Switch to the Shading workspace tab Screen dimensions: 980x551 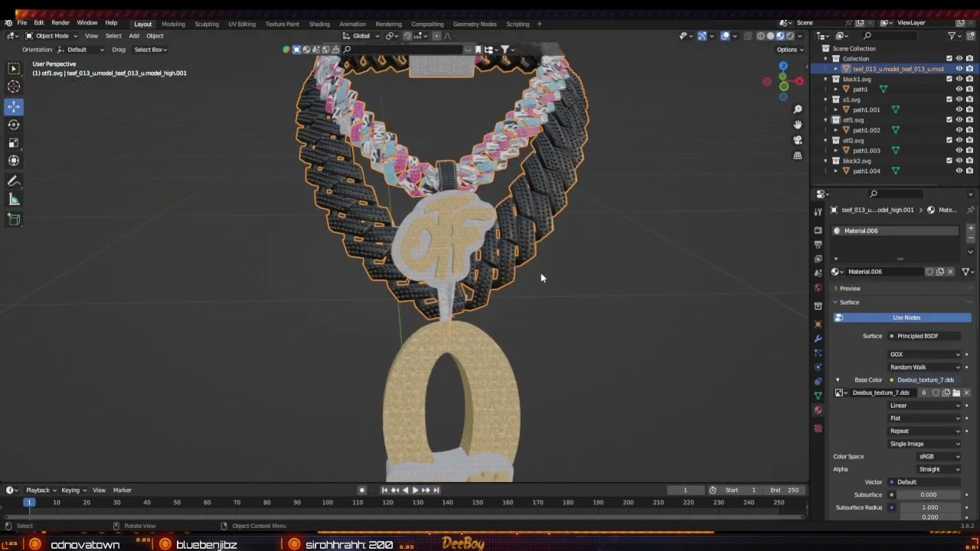pos(319,24)
